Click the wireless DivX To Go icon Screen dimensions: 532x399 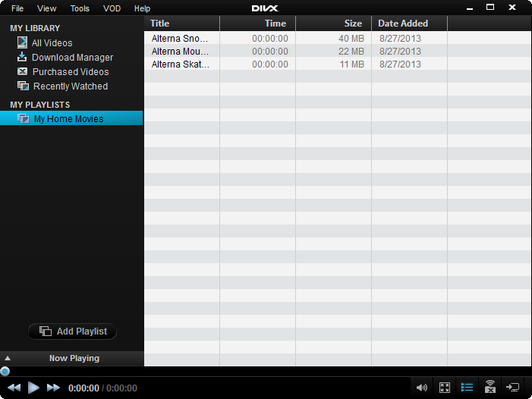(490, 386)
